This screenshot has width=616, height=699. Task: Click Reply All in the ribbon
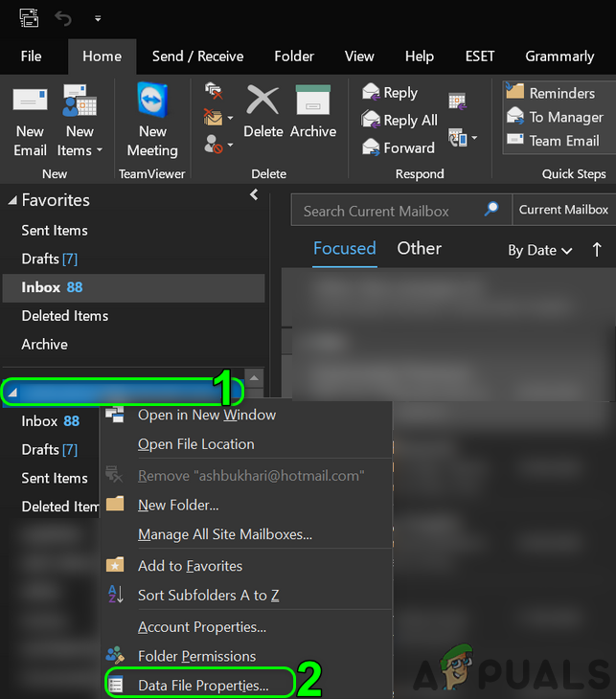coord(399,120)
